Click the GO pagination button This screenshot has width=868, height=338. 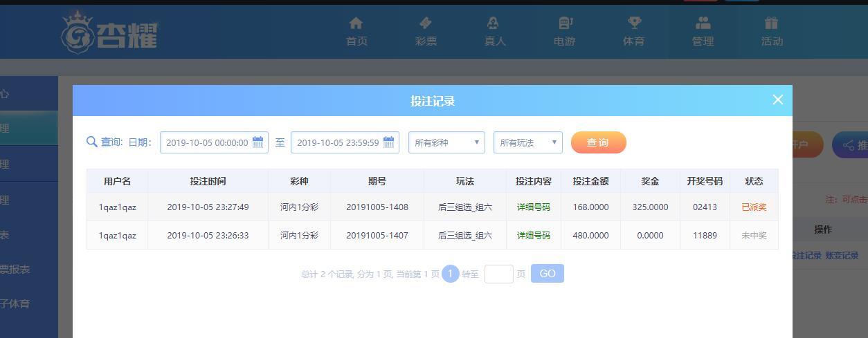(x=548, y=274)
